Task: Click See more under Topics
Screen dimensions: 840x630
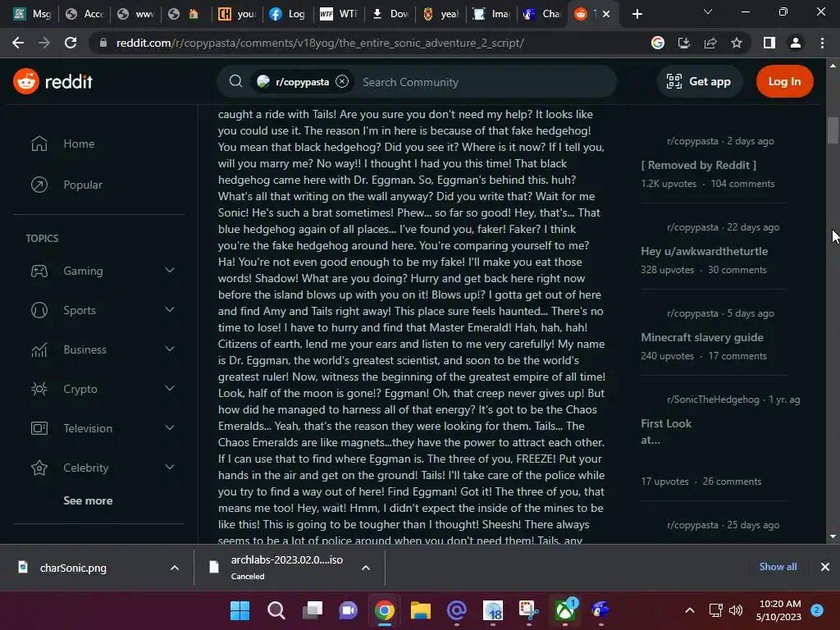Action: pos(88,500)
